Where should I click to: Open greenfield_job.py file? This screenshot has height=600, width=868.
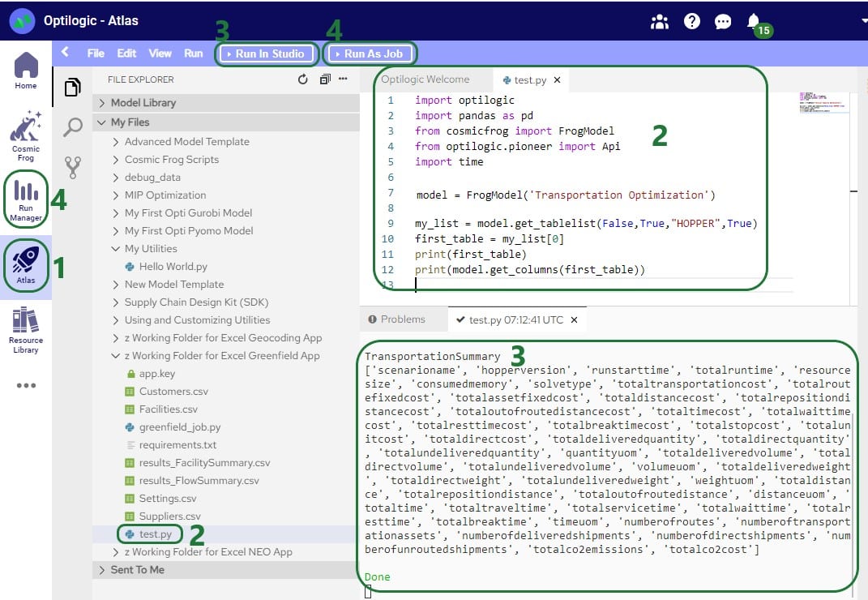click(x=179, y=426)
